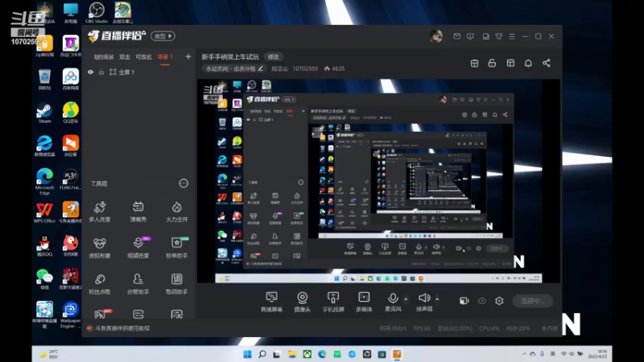The height and width of the screenshot is (362, 644).
Task: Click the unlock icon above the preview
Action: [492, 64]
